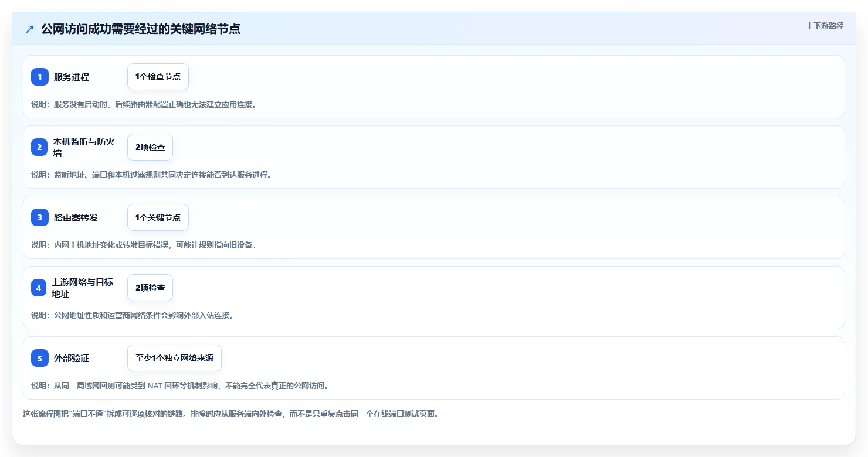868x457 pixels.
Task: Click the "外部验证" step label
Action: point(72,358)
